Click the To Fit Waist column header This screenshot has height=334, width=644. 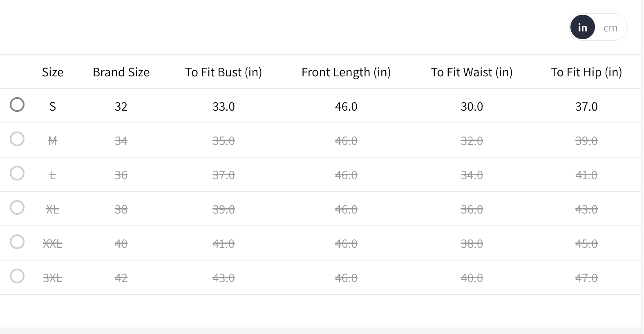[x=472, y=72]
